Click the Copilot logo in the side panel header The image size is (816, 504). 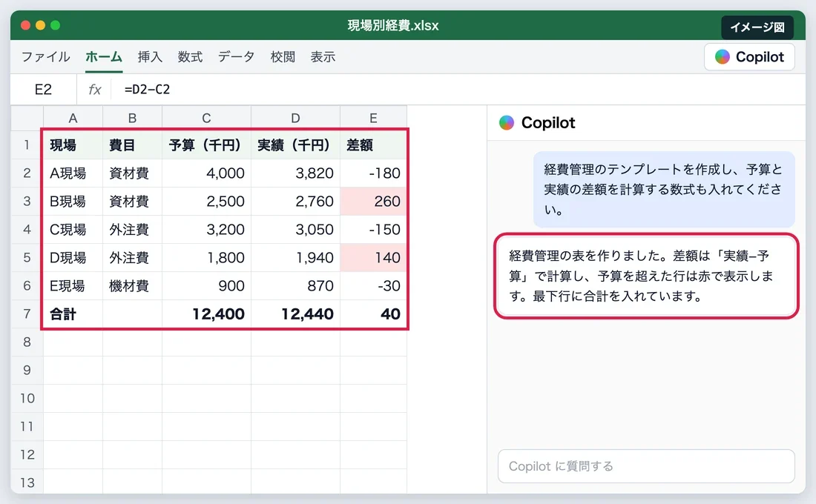tap(507, 123)
